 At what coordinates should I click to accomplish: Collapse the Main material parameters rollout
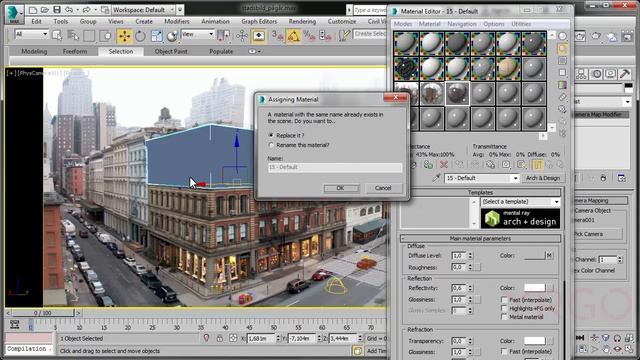coord(480,238)
